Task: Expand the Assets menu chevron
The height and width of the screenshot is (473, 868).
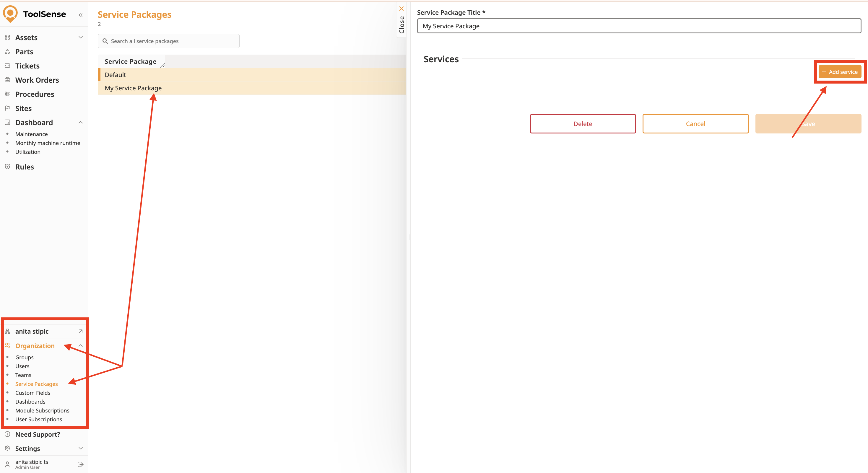Action: coord(81,37)
